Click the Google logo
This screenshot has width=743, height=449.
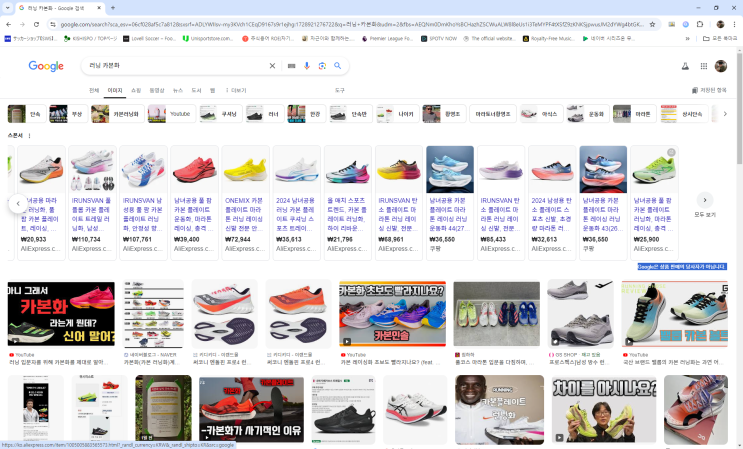pyautogui.click(x=46, y=66)
